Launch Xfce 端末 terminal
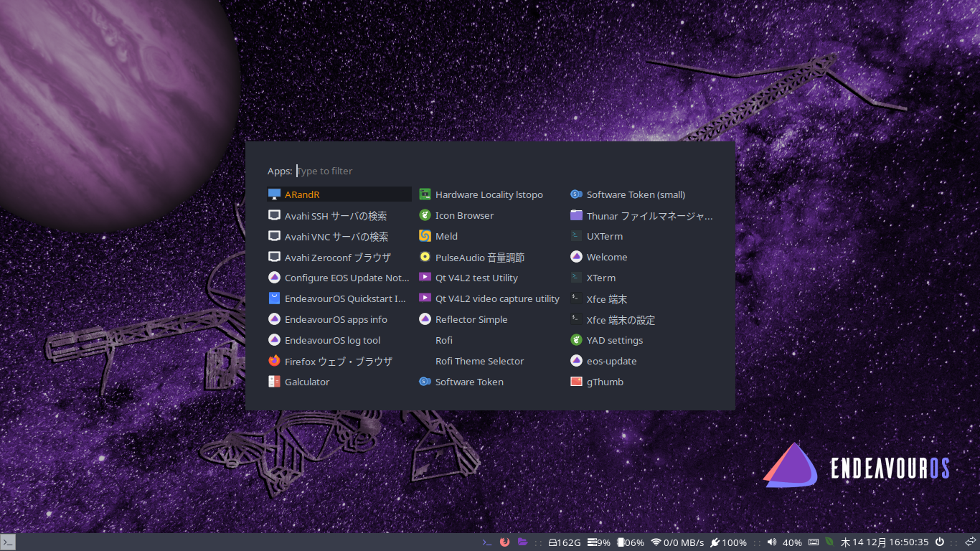Screen dimensions: 980x551 tap(641, 298)
